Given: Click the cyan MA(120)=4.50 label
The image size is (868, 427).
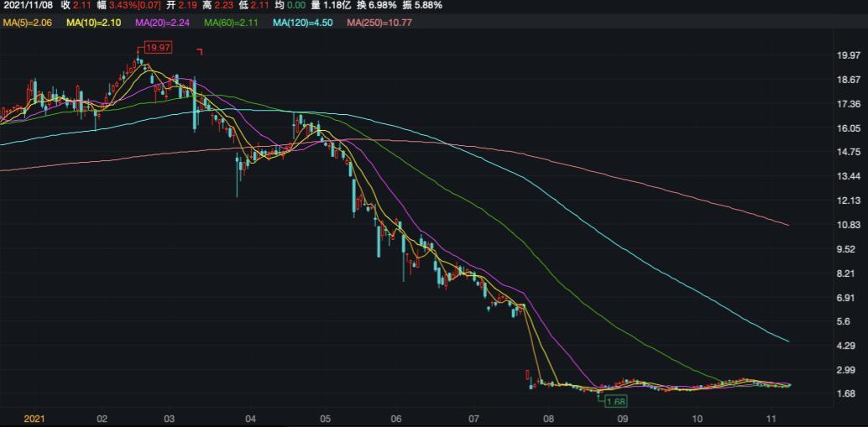Looking at the screenshot, I should tap(303, 23).
